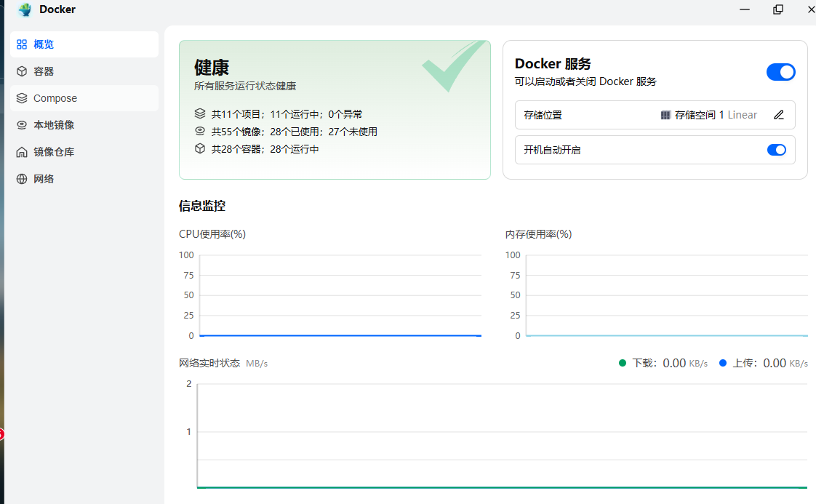Switch to the 镜像仓库 registry page
This screenshot has height=504, width=816.
84,152
